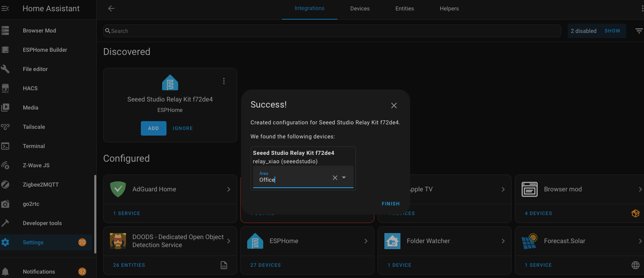Click the Forecast.Solar cloud globe icon

pyautogui.click(x=636, y=265)
